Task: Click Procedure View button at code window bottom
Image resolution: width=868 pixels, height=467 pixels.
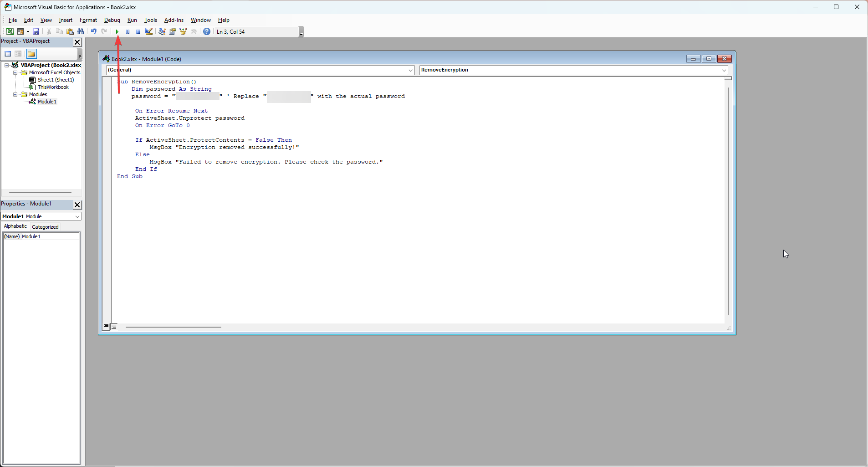Action: (x=106, y=327)
